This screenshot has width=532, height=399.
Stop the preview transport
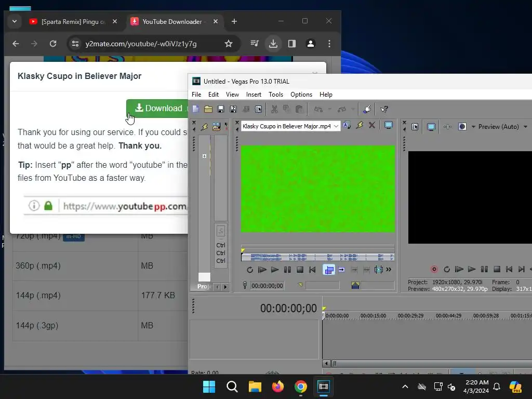[497, 269]
